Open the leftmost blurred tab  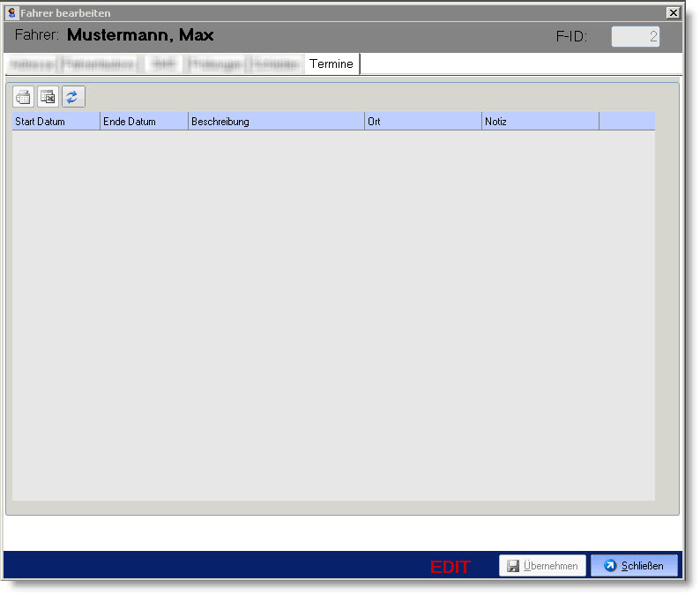(32, 64)
